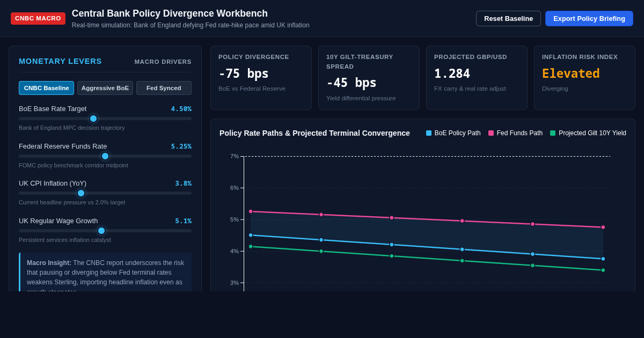Click the Elevated inflation risk value

pos(571,74)
